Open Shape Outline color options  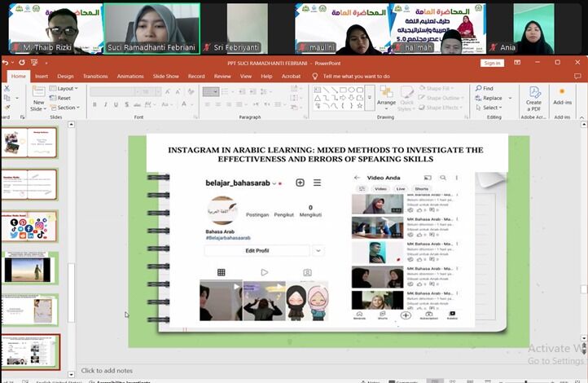tap(441, 98)
